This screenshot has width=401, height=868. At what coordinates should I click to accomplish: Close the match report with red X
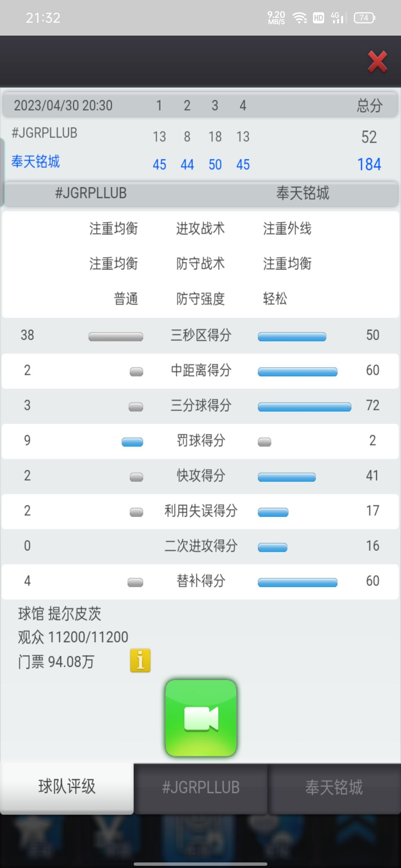click(377, 62)
